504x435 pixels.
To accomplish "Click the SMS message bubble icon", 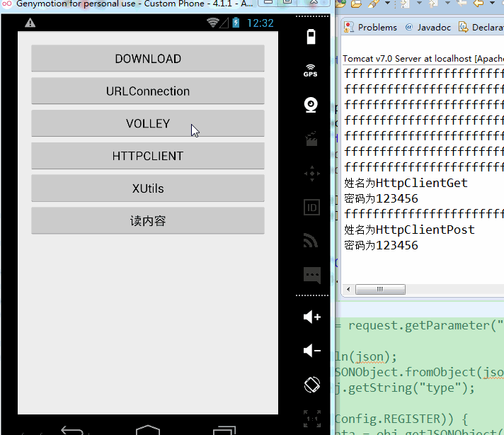I will pyautogui.click(x=312, y=276).
